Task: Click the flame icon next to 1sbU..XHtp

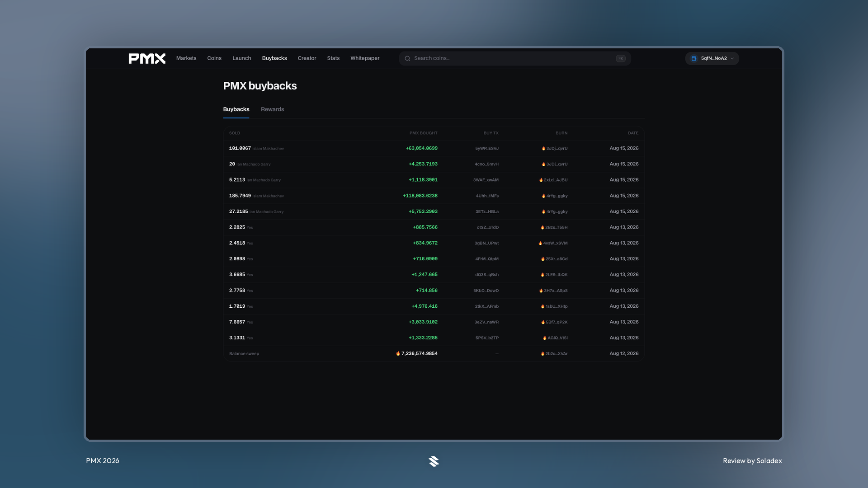Action: point(543,306)
